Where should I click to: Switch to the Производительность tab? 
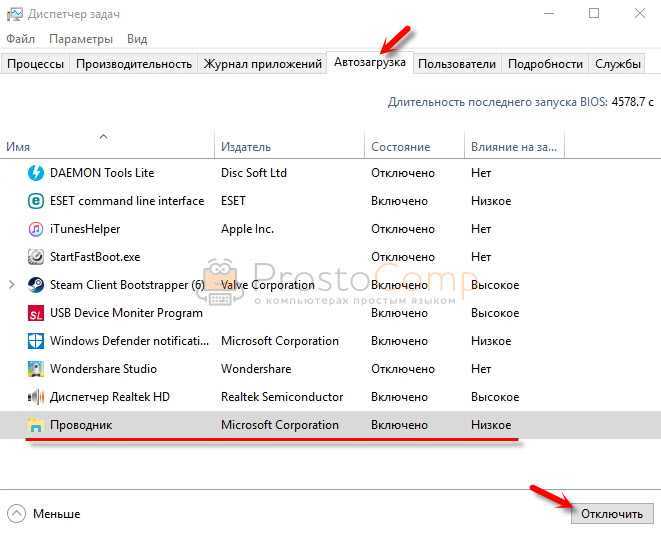[x=134, y=64]
